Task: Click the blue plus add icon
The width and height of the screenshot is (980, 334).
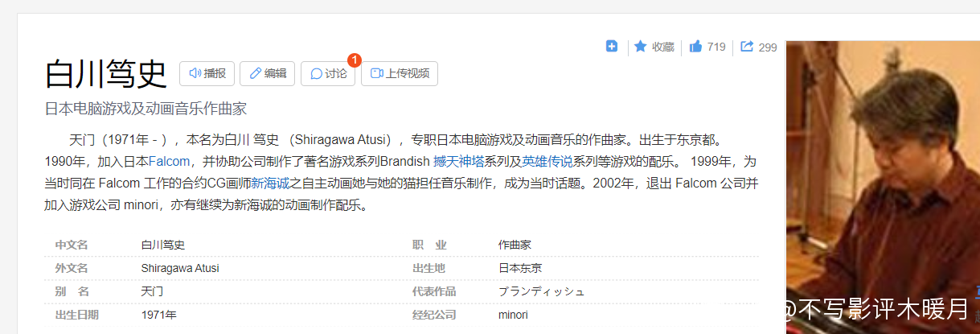Action: coord(612,47)
